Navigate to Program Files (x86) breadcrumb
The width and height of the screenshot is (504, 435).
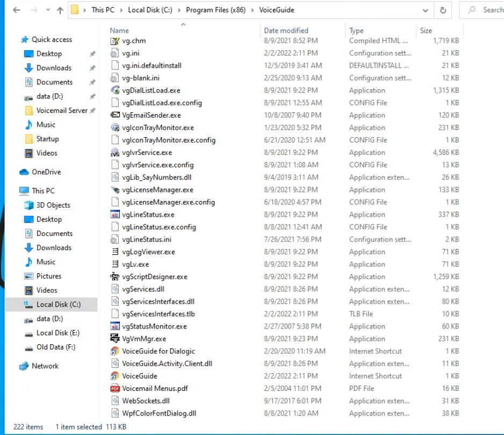(215, 10)
